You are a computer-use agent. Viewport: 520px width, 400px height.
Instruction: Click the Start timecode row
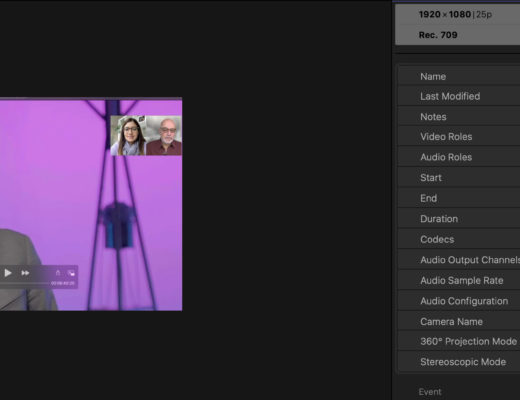tap(459, 178)
